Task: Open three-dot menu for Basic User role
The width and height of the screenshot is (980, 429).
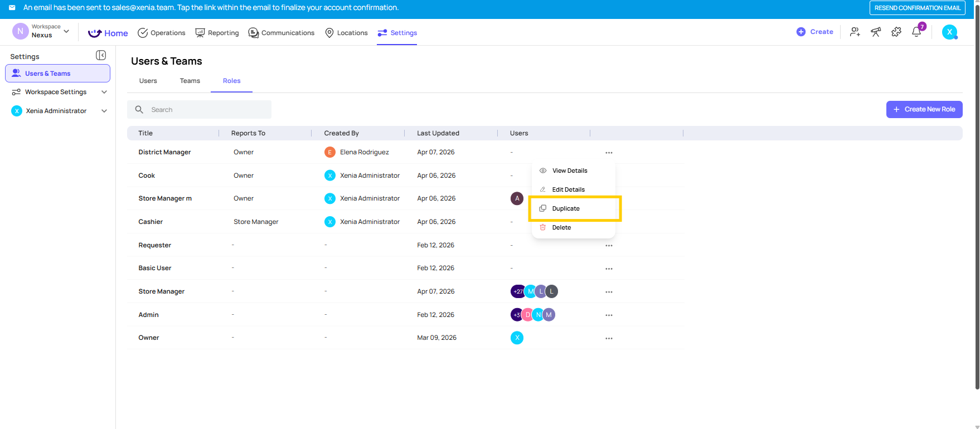Action: [609, 269]
